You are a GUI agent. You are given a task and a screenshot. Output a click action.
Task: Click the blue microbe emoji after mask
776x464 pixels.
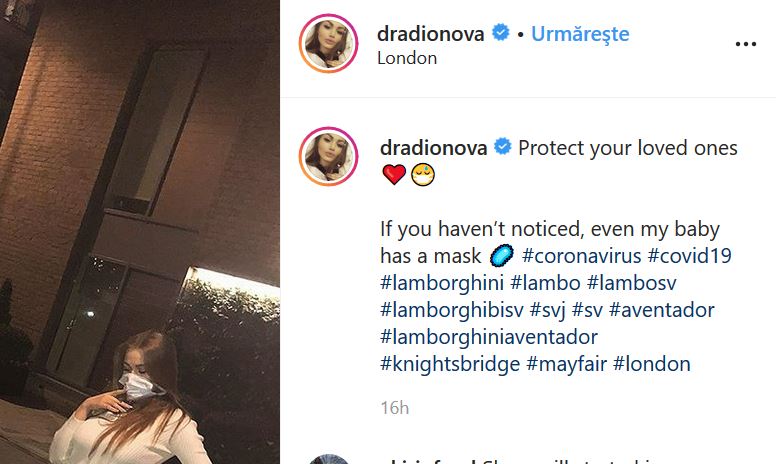[x=501, y=256]
